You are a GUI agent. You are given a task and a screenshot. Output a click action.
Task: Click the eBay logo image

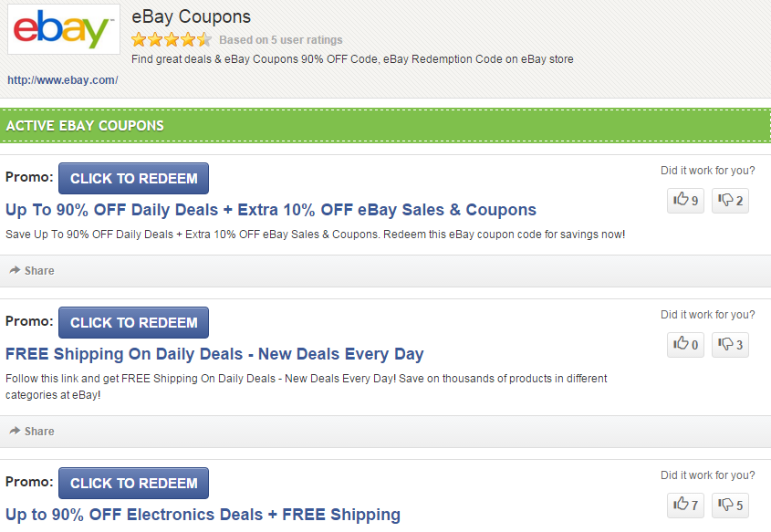coord(64,31)
